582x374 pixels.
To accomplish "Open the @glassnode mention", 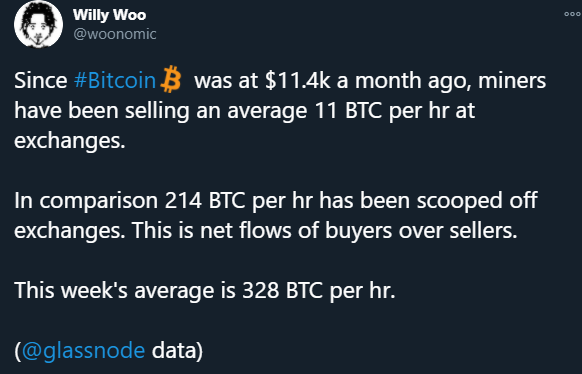I will point(83,350).
